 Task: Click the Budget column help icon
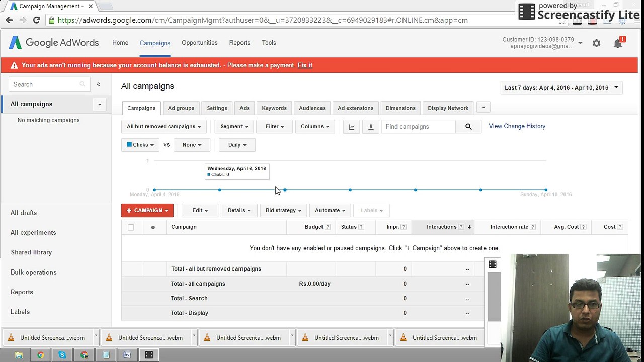click(328, 227)
